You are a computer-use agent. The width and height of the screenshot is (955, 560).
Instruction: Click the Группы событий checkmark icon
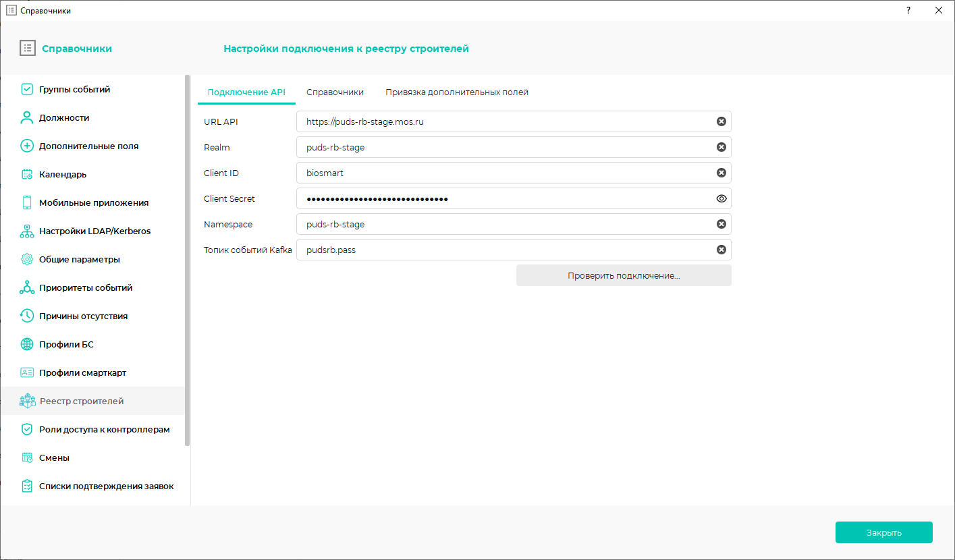click(x=27, y=89)
